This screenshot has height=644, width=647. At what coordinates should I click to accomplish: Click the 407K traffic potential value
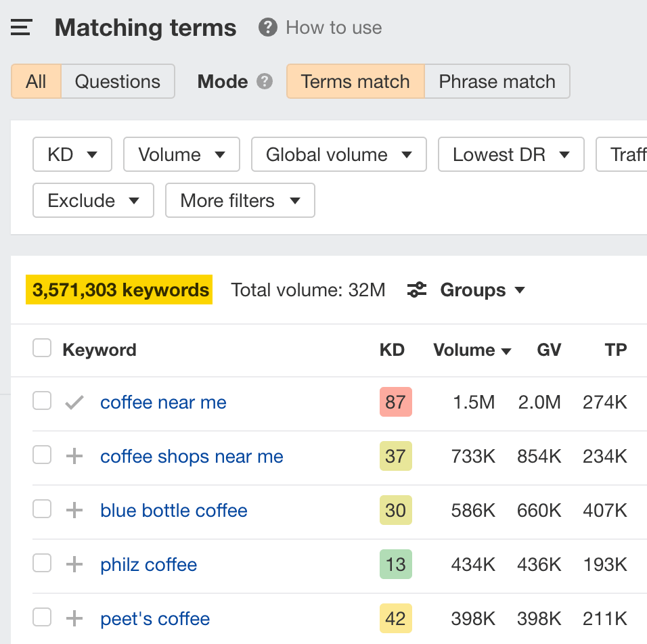(x=605, y=510)
